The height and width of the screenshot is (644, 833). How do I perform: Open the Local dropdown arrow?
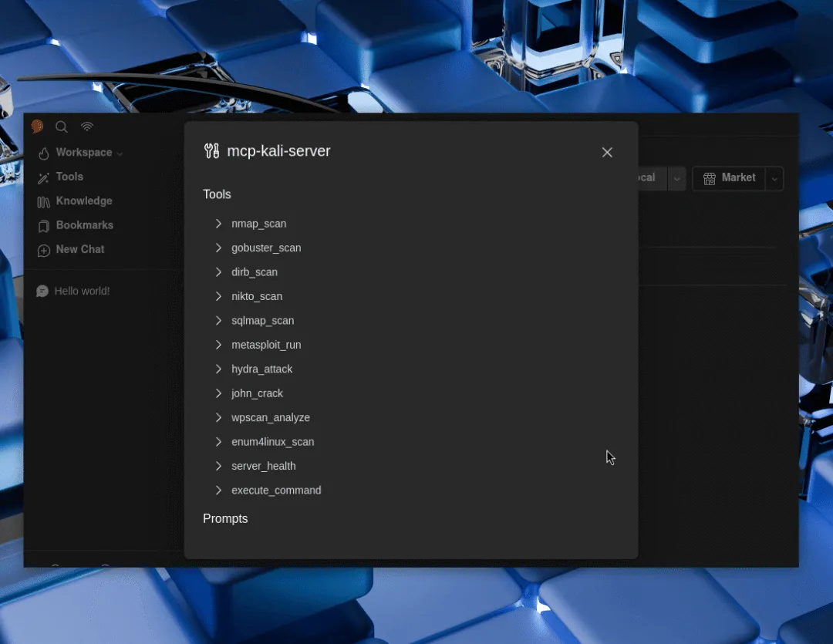[677, 178]
